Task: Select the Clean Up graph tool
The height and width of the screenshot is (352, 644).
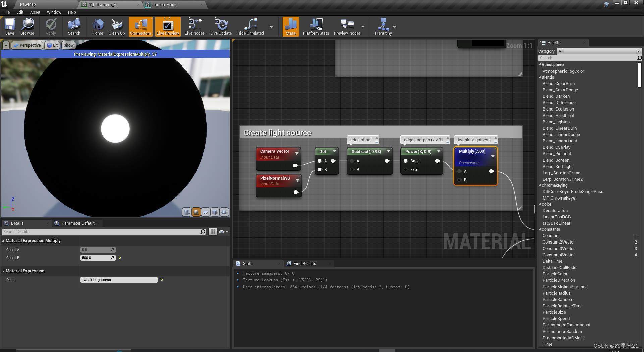Action: point(116,27)
